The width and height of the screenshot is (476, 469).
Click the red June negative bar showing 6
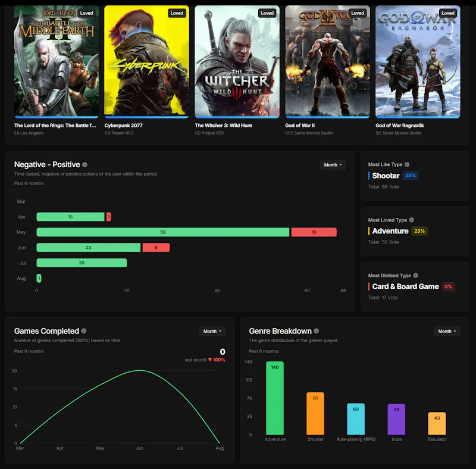pyautogui.click(x=156, y=248)
